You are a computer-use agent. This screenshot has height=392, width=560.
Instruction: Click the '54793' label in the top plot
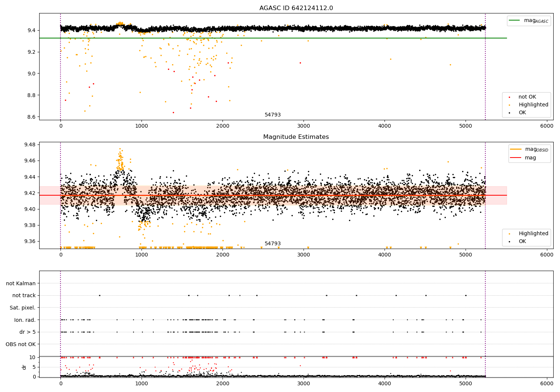273,115
